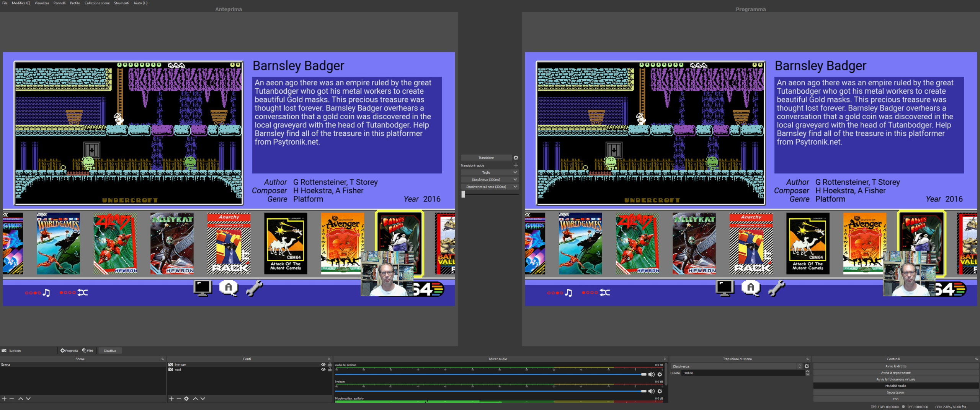Open the Aiuto menu

point(140,3)
